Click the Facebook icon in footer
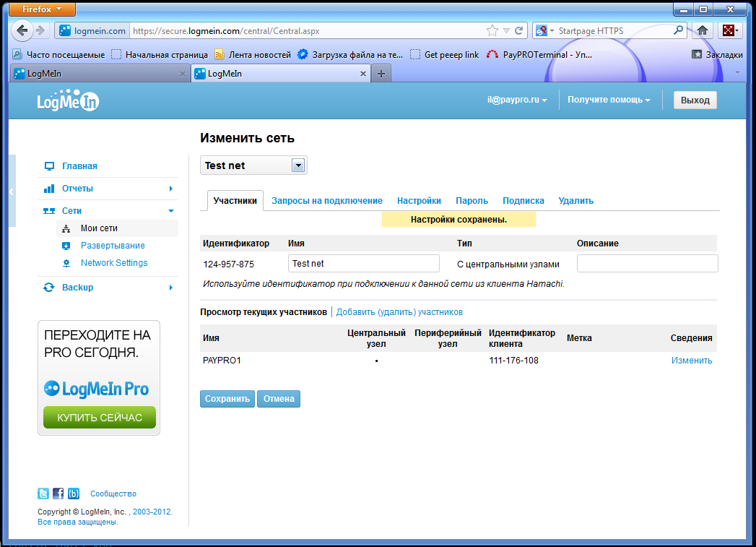Image resolution: width=756 pixels, height=547 pixels. (x=58, y=494)
